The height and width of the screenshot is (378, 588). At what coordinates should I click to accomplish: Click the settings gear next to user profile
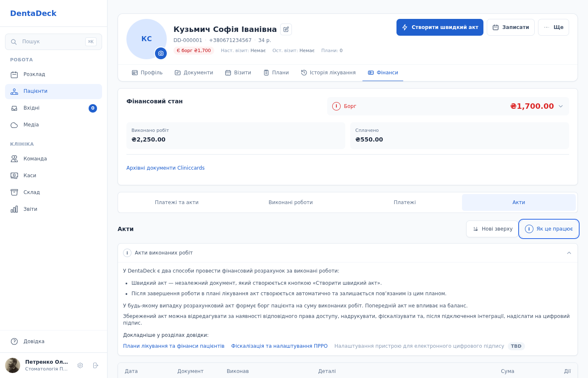click(80, 365)
